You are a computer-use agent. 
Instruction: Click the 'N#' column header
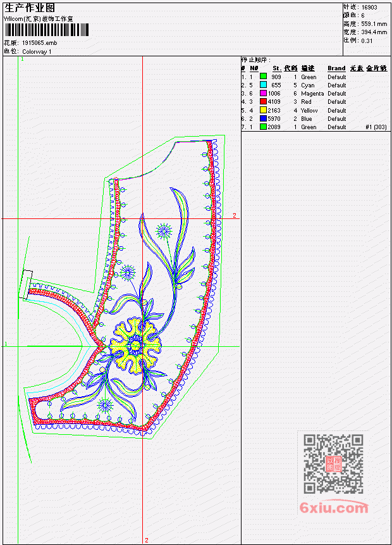[x=254, y=68]
